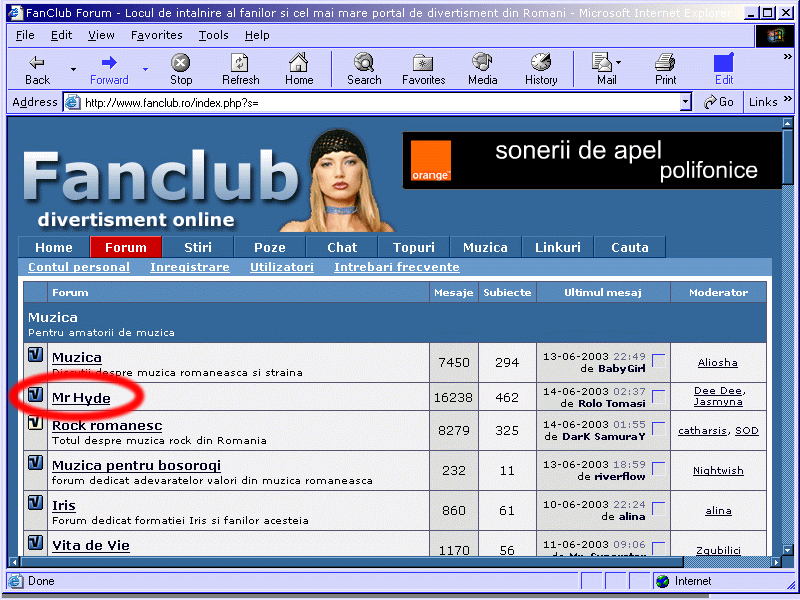
Task: Open the Media pane
Action: click(483, 69)
